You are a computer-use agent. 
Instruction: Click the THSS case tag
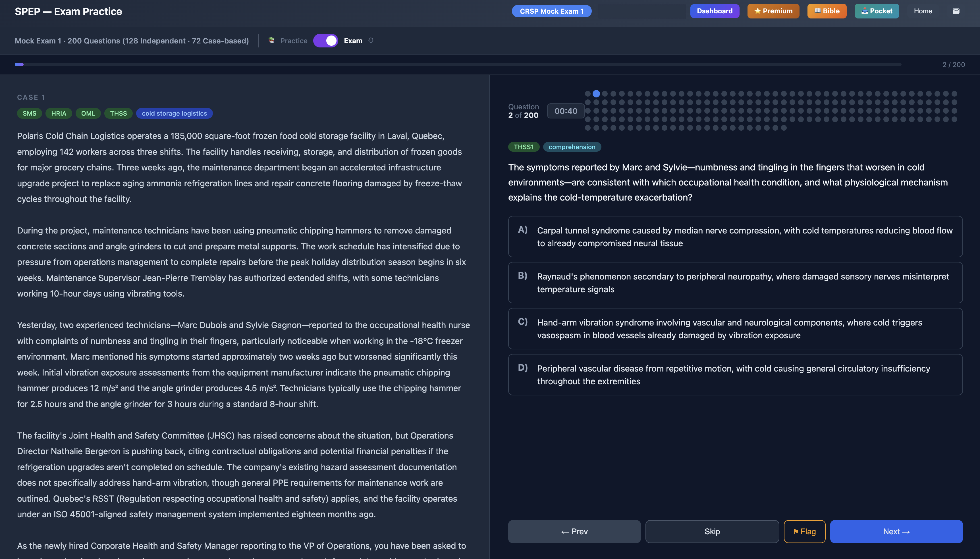click(118, 113)
